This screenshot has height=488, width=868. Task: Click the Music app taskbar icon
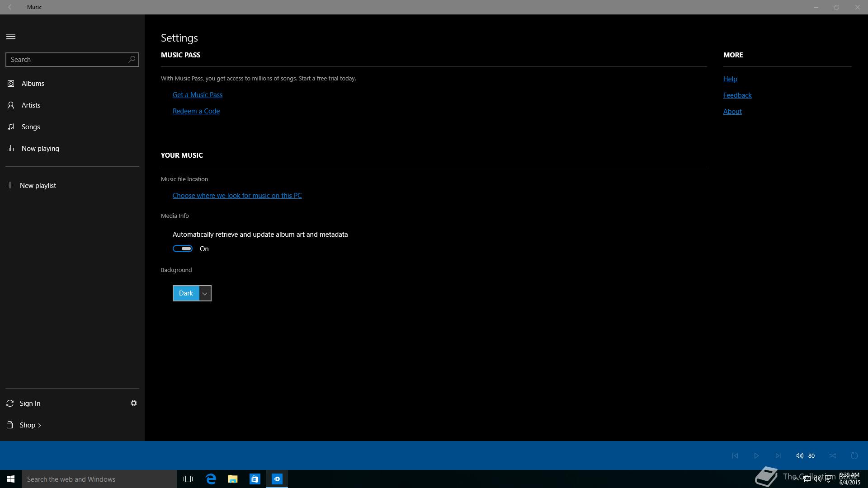pyautogui.click(x=277, y=479)
